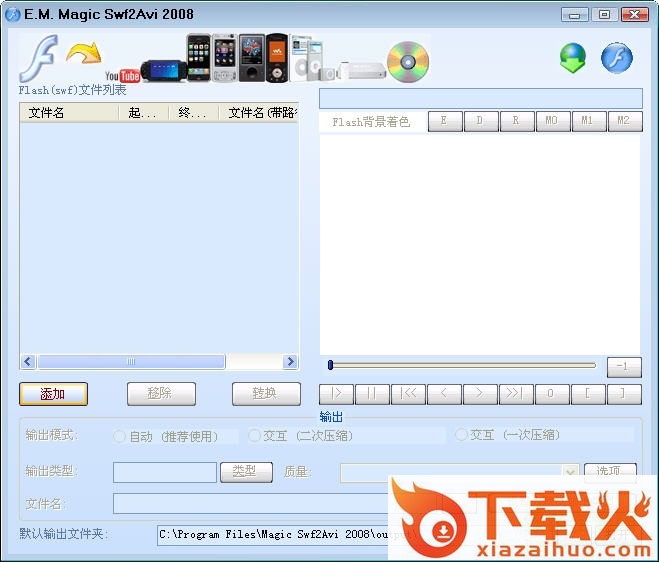Click the E button beside Flash背景着色

point(445,121)
